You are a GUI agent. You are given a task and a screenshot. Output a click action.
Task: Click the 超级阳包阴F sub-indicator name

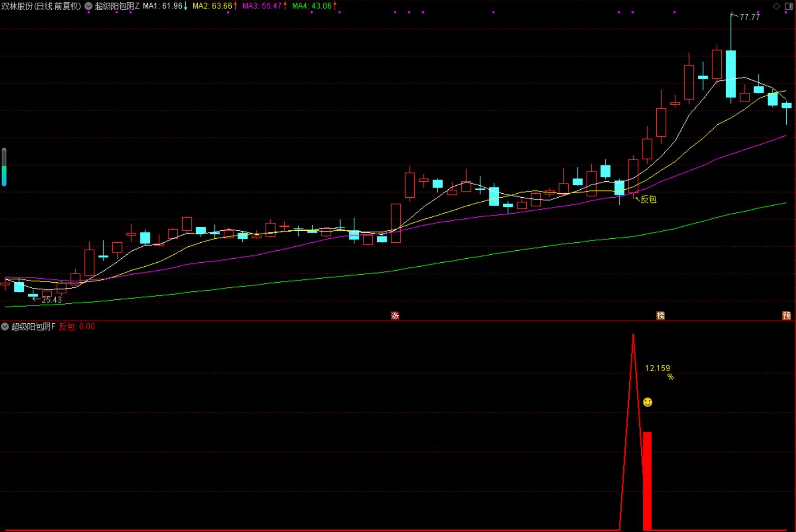33,327
